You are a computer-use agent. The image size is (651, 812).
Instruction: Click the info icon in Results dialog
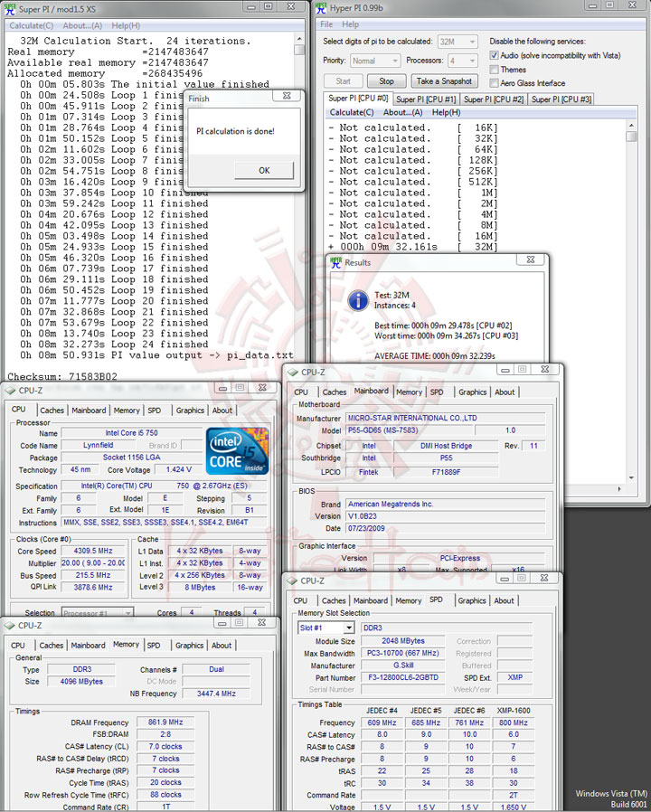358,300
